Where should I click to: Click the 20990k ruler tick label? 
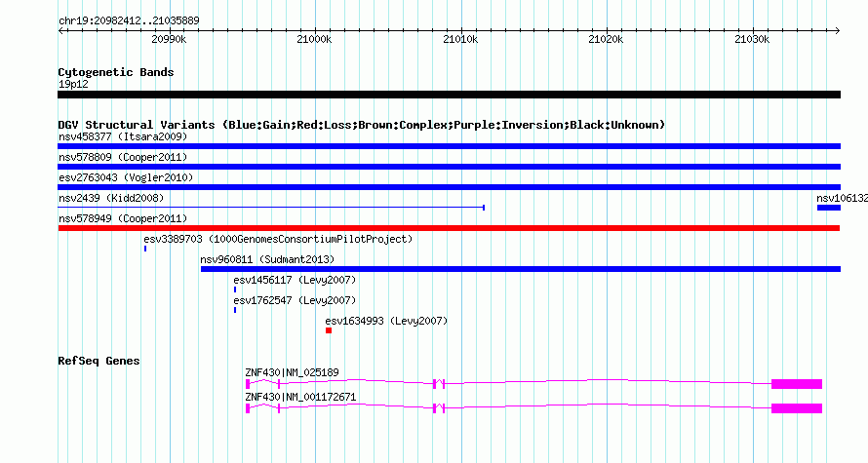[x=169, y=40]
